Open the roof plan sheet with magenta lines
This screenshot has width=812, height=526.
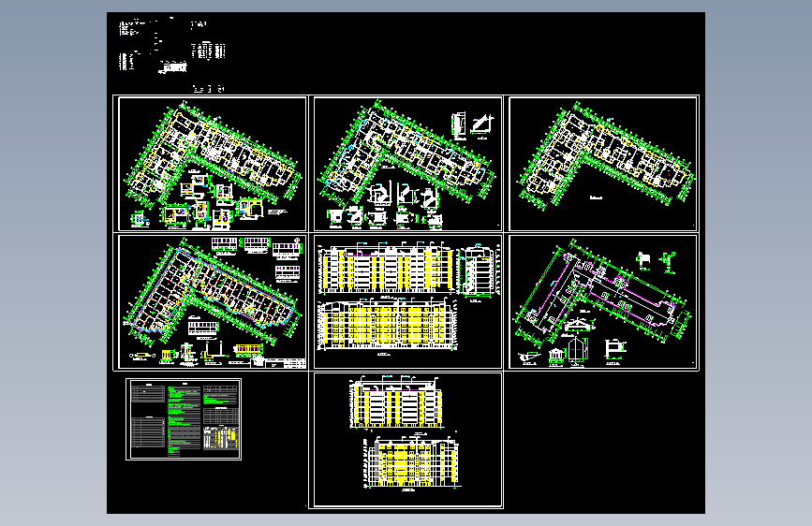tap(603, 301)
